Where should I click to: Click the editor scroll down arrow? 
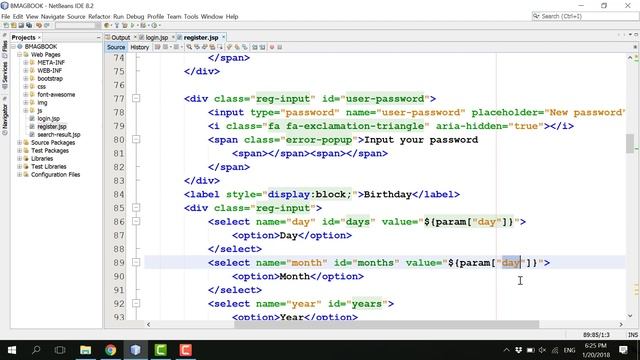[630, 316]
